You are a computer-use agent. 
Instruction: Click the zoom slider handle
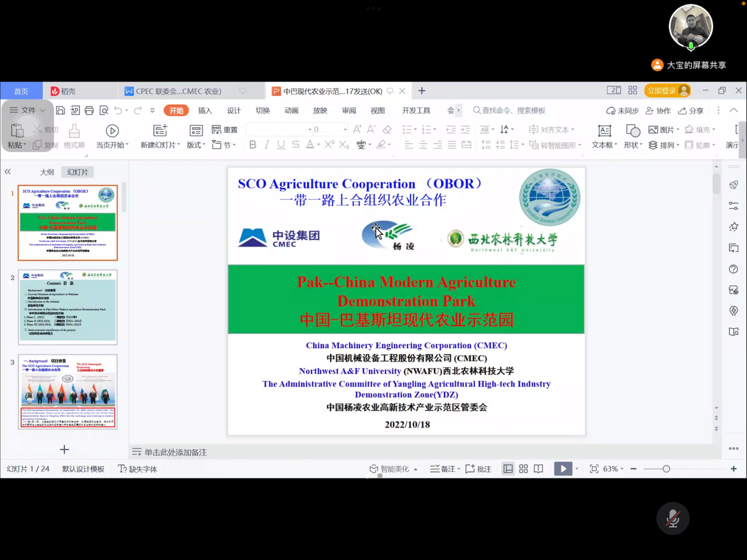[x=666, y=469]
